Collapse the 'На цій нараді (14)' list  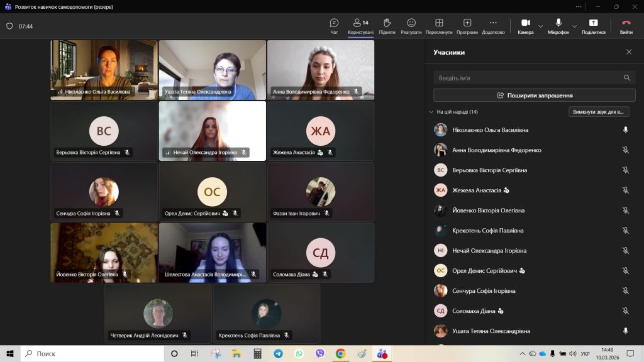431,112
